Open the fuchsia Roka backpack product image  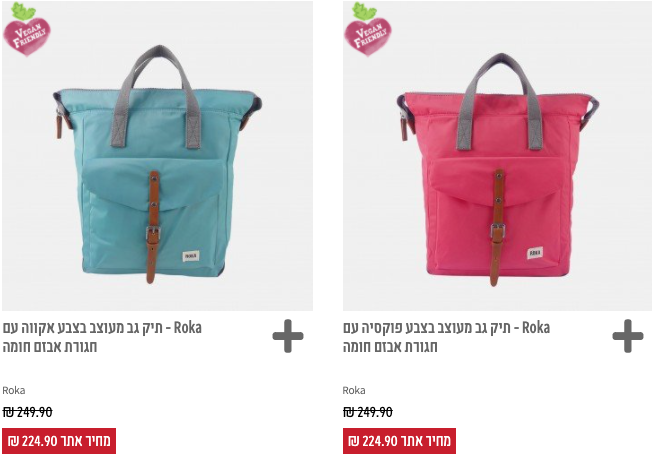coord(497,156)
